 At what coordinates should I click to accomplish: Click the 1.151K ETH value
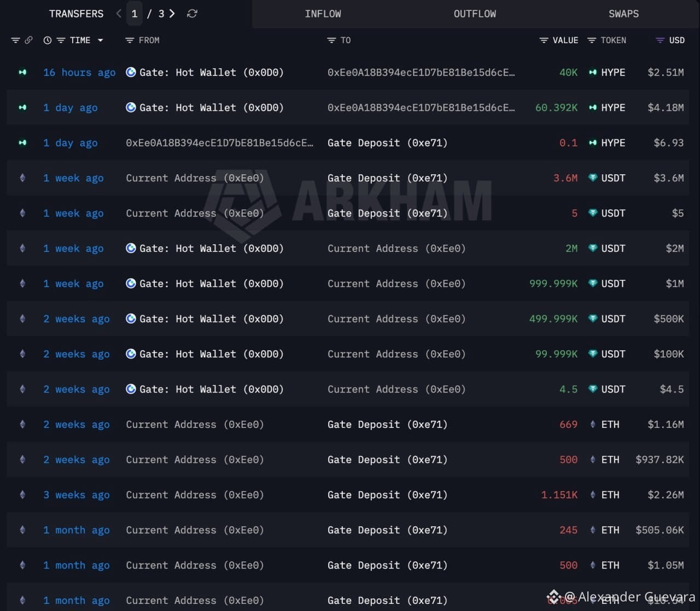(x=559, y=495)
